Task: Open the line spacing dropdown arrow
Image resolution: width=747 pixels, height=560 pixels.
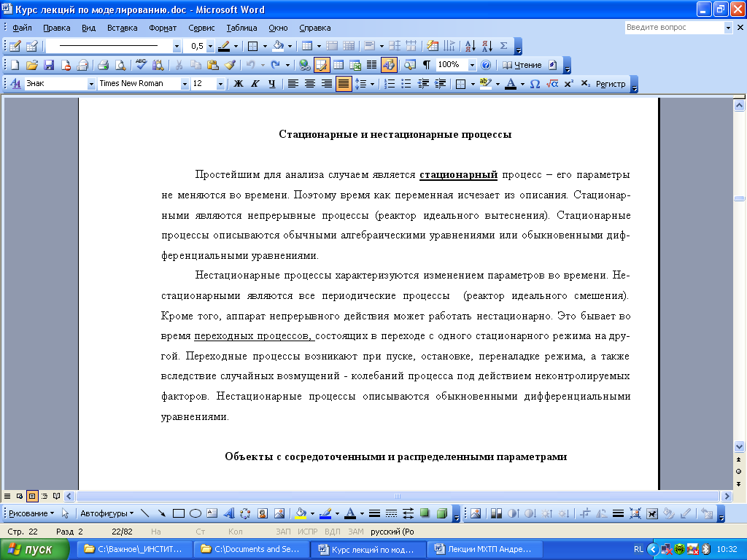Action: click(372, 85)
